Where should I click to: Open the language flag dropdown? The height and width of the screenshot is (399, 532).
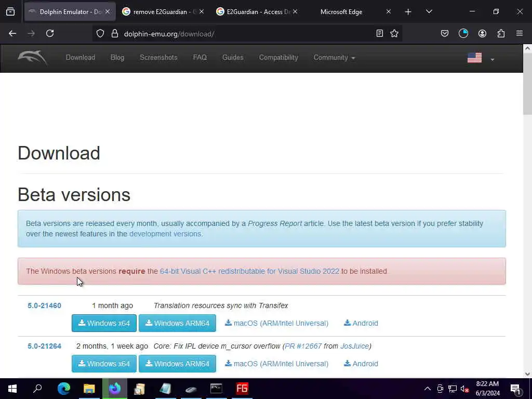[x=481, y=58]
